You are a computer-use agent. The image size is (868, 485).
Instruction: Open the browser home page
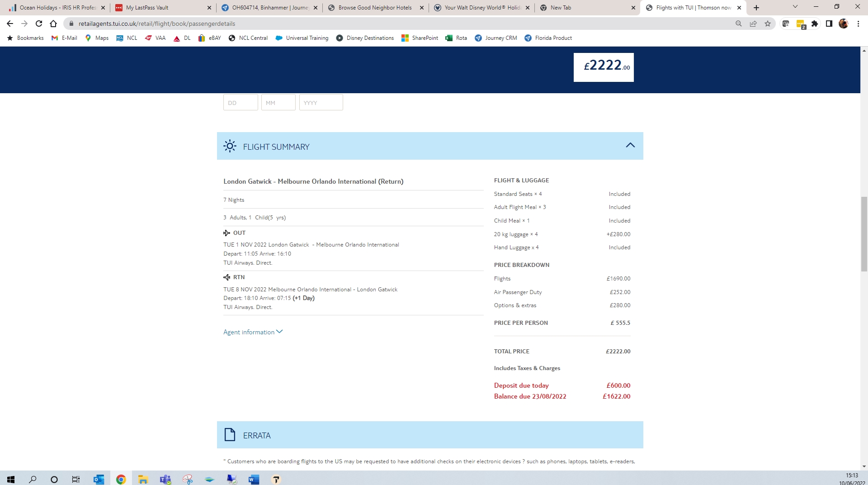point(53,24)
